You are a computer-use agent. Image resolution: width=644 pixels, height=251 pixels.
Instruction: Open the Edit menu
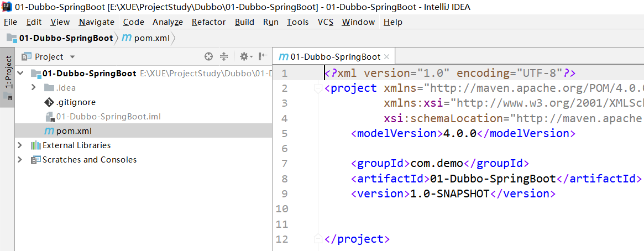[34, 22]
